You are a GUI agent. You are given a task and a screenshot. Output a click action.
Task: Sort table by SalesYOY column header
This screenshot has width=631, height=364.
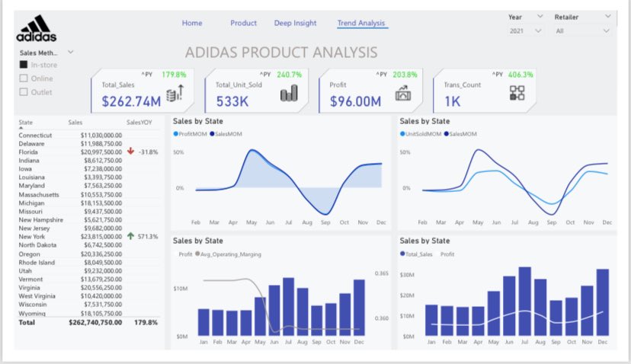[139, 123]
